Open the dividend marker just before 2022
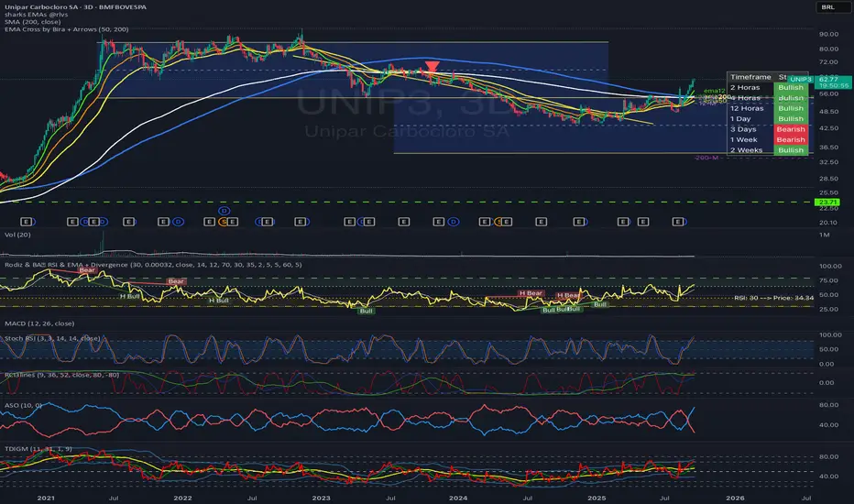The width and height of the screenshot is (854, 504). coord(178,222)
